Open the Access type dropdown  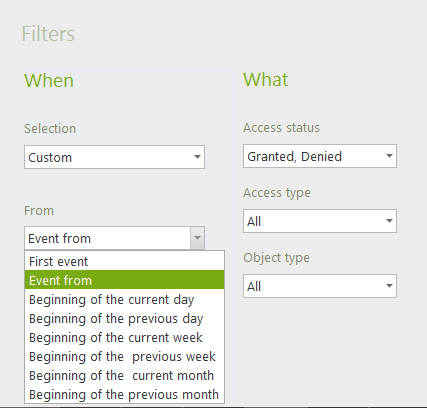coord(320,221)
